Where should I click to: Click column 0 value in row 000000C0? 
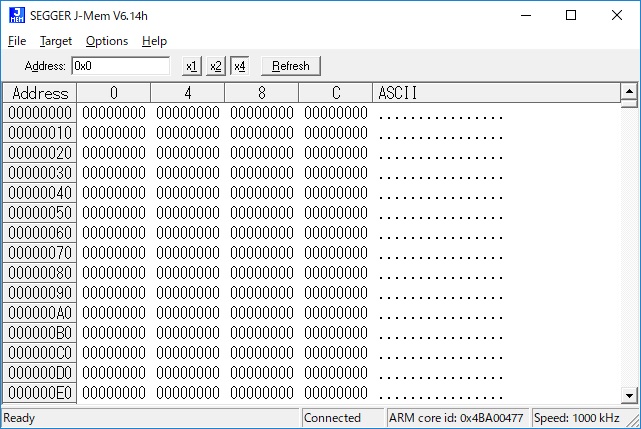pyautogui.click(x=114, y=353)
